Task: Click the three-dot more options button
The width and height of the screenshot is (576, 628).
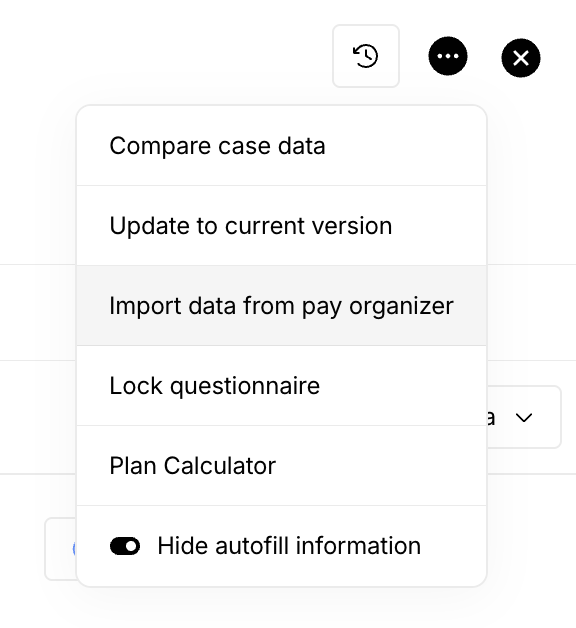Action: [448, 56]
